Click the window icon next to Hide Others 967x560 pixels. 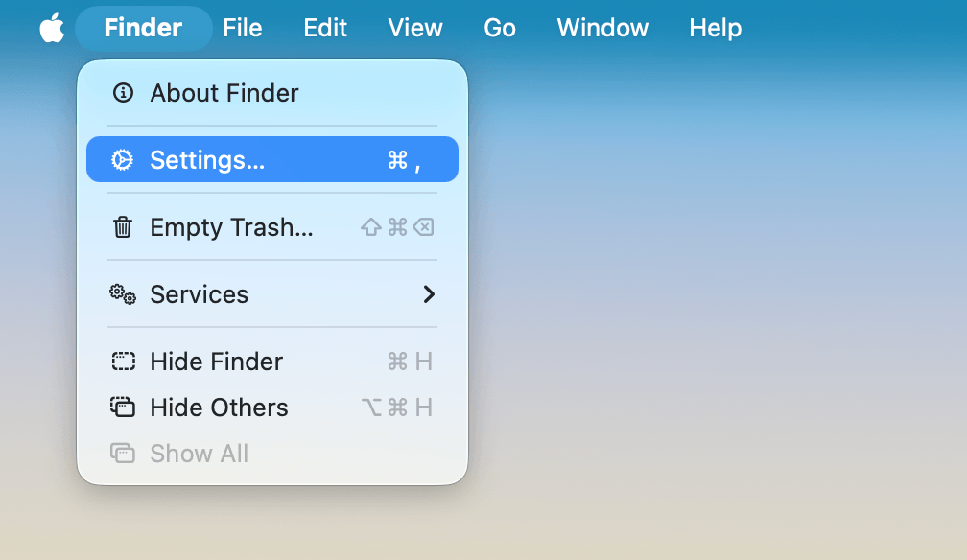pyautogui.click(x=122, y=407)
